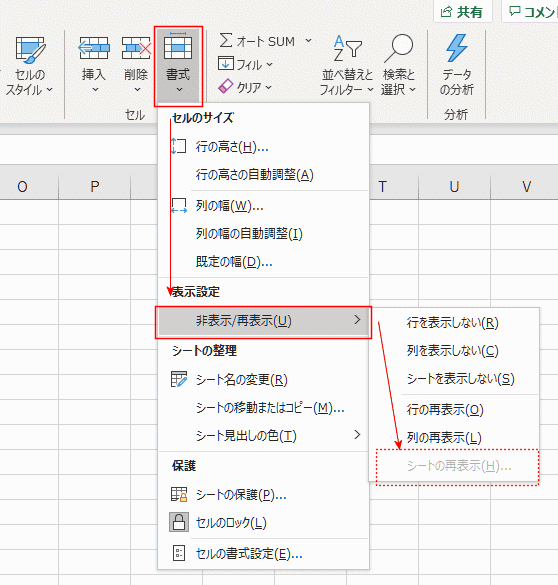Open the セルのスタイル gallery
The width and height of the screenshot is (558, 585).
tap(29, 66)
